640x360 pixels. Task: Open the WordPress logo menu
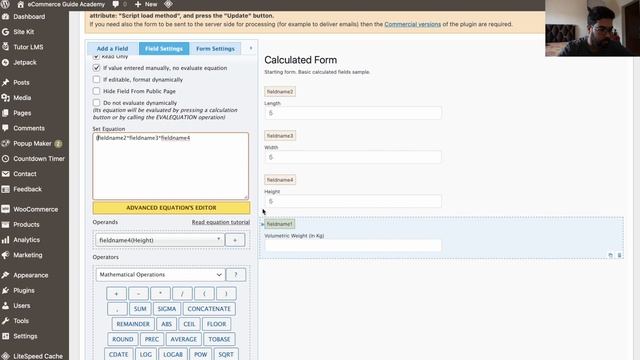[x=5, y=4]
